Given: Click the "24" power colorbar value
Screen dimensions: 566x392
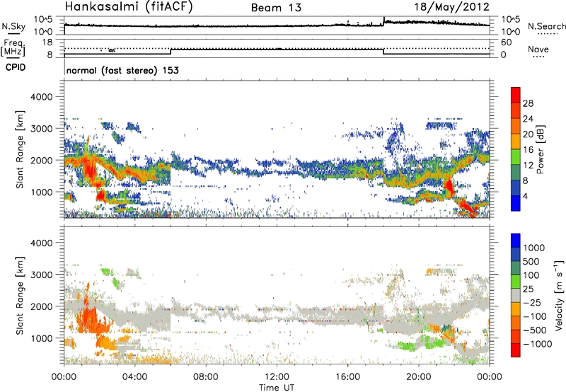Looking at the screenshot, I should tap(528, 119).
